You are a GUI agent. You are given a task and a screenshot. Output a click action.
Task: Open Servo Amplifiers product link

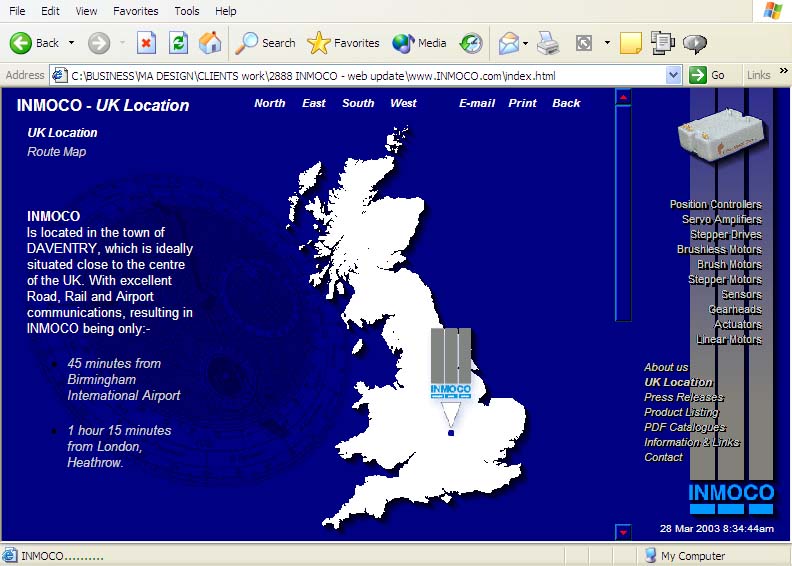pos(722,219)
